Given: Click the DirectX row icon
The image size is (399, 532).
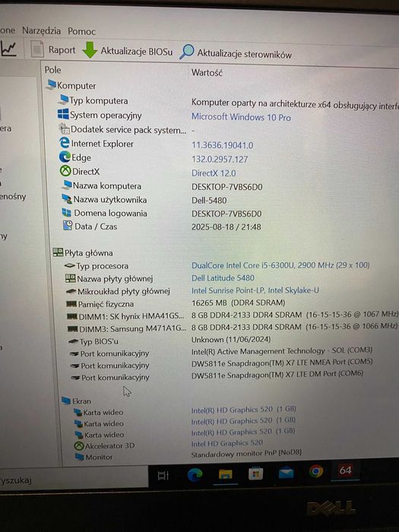Looking at the screenshot, I should pos(65,171).
